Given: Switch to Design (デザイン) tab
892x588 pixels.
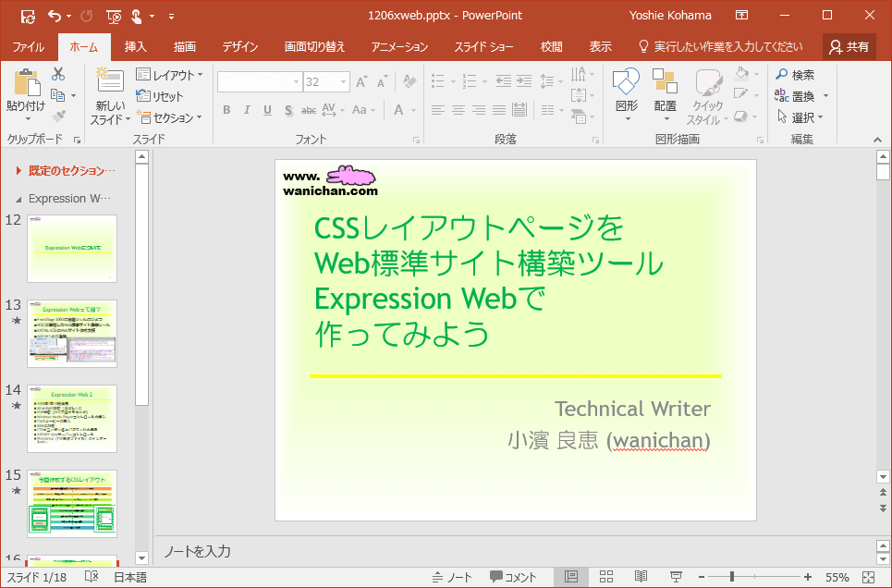Looking at the screenshot, I should point(240,46).
